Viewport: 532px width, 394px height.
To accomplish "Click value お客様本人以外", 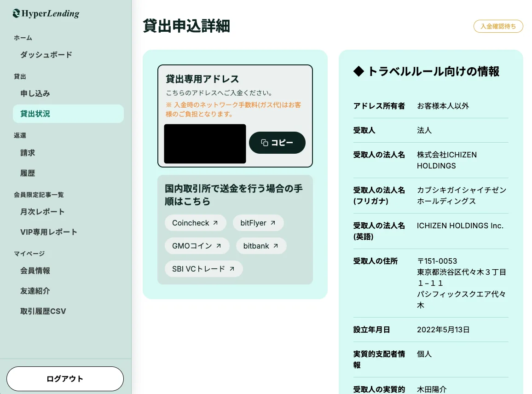I will coord(443,106).
